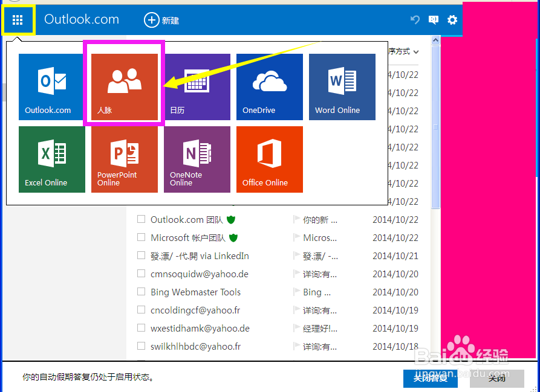Viewport: 540px width, 392px height.
Task: Open the messaging chat icon in header
Action: point(433,20)
